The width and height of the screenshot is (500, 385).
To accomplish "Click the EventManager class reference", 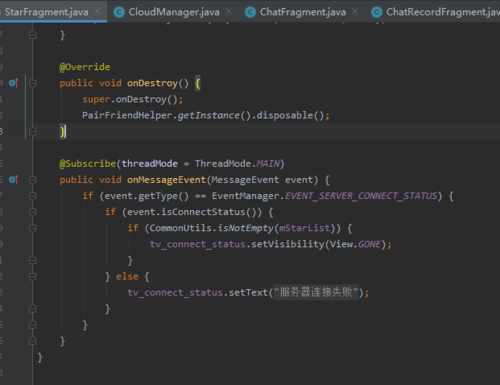I will pos(245,196).
